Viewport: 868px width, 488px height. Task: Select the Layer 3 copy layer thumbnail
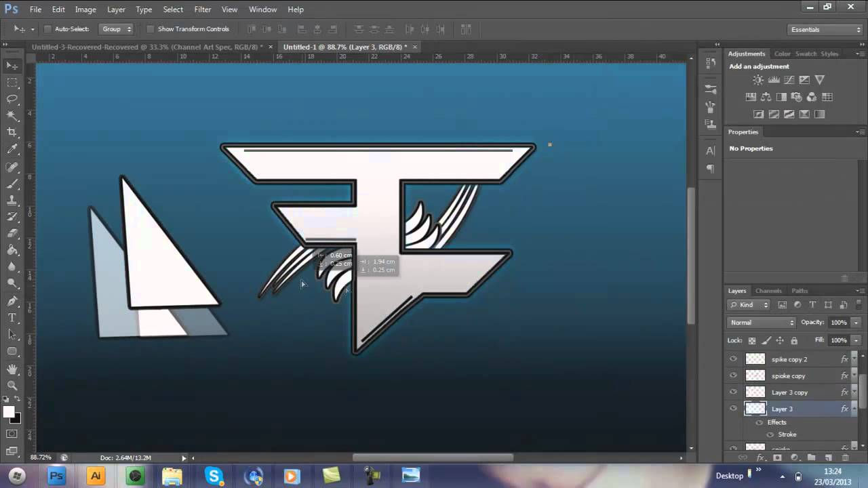click(755, 392)
